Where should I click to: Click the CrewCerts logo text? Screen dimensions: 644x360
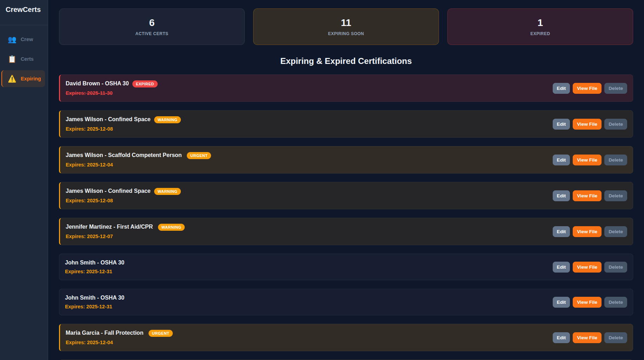tap(23, 9)
